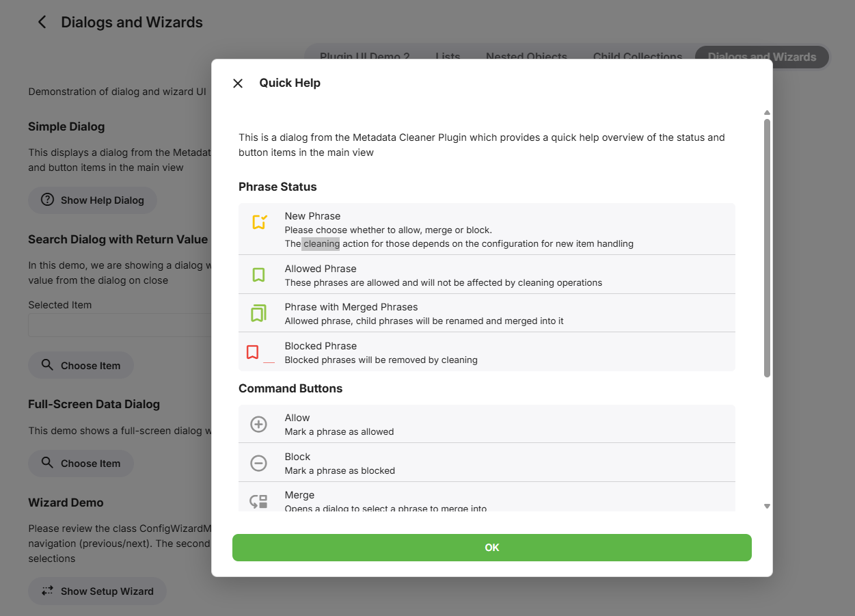The height and width of the screenshot is (616, 855).
Task: Click the Selected Item input field
Action: tap(120, 325)
